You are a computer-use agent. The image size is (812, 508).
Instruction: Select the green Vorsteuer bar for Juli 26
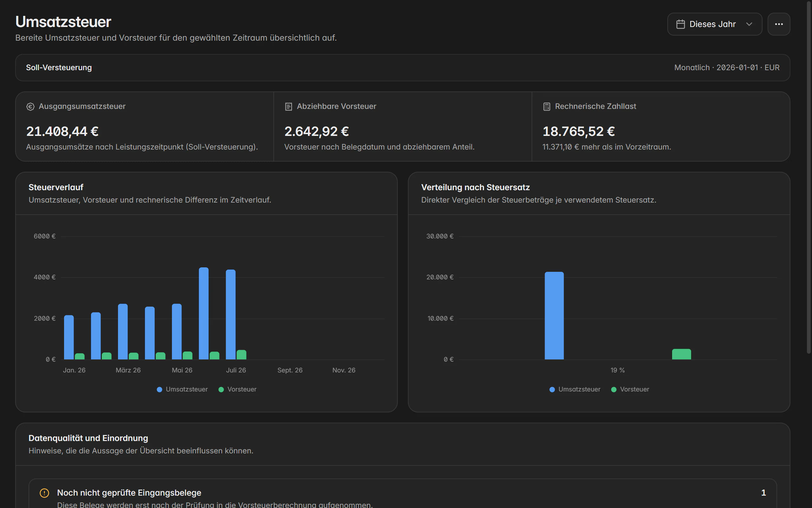click(x=241, y=355)
